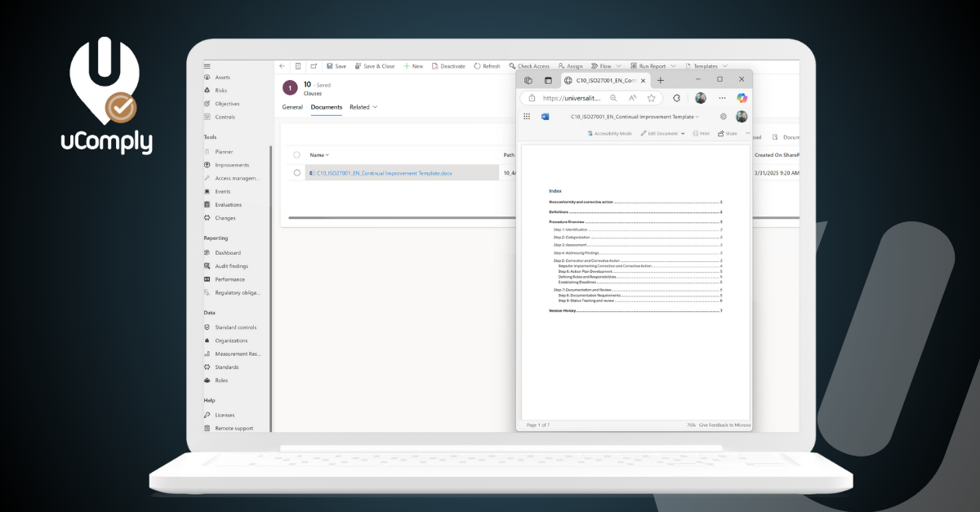Screen dimensions: 980x512
Task: Select the checkbox for the Continual Improvement document
Action: click(296, 173)
